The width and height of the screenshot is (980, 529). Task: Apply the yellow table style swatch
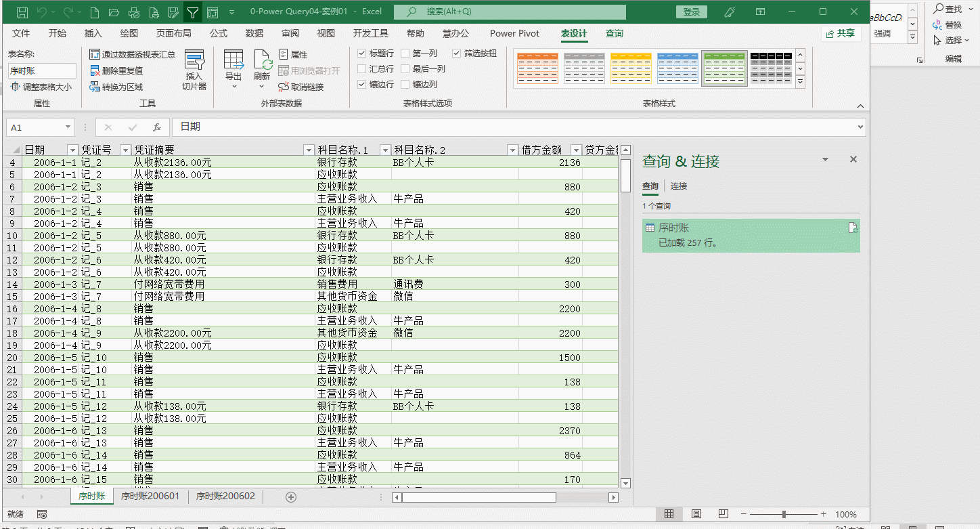coord(631,68)
